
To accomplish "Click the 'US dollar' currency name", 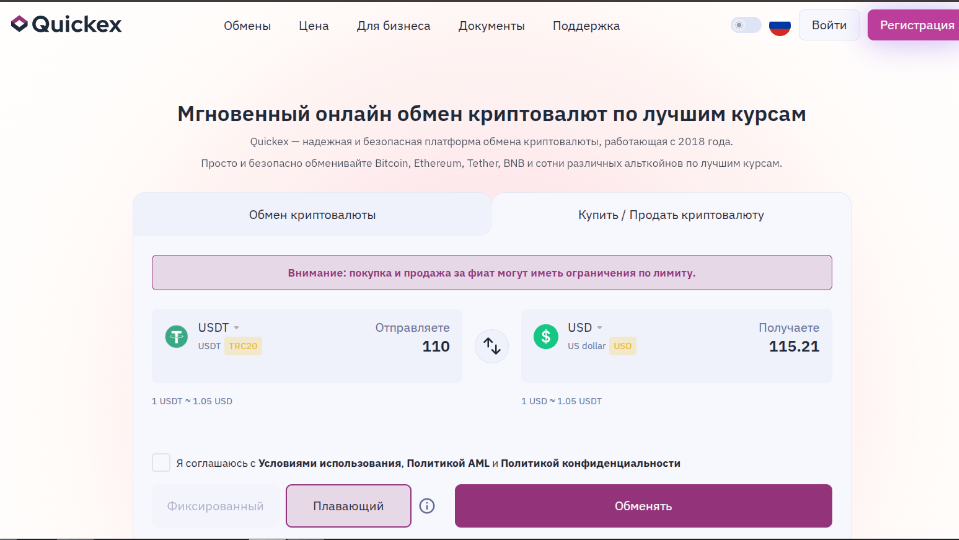I will coord(587,346).
